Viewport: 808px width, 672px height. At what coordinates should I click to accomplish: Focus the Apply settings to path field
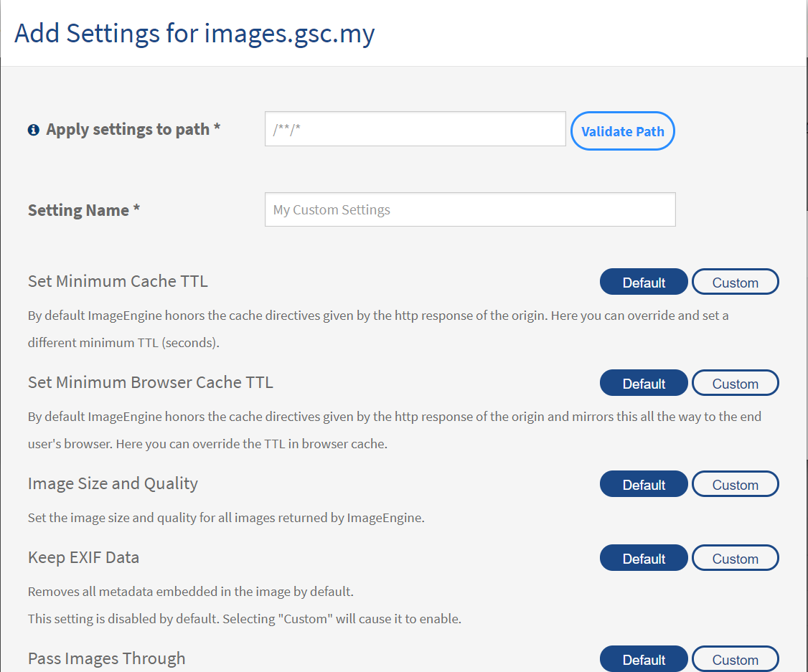pos(415,129)
